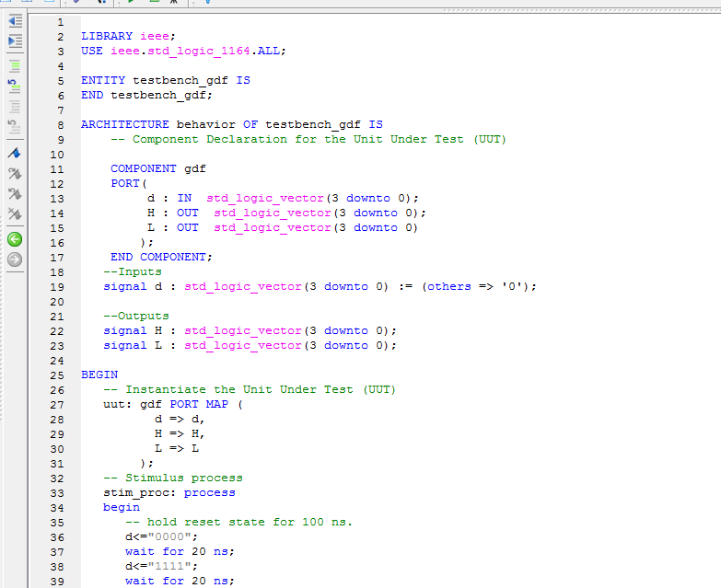The height and width of the screenshot is (588, 721).
Task: Click the 'LIBRARY' keyword on line 2
Action: 107,36
